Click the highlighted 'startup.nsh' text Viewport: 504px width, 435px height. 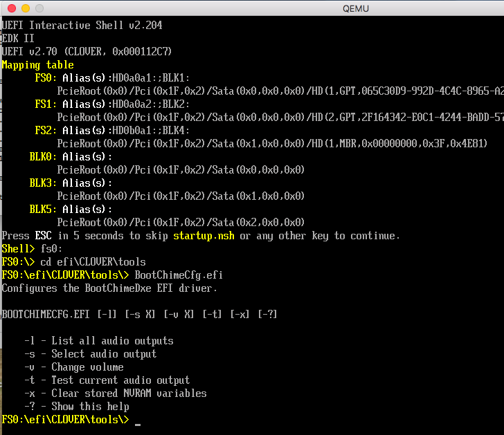tap(204, 236)
